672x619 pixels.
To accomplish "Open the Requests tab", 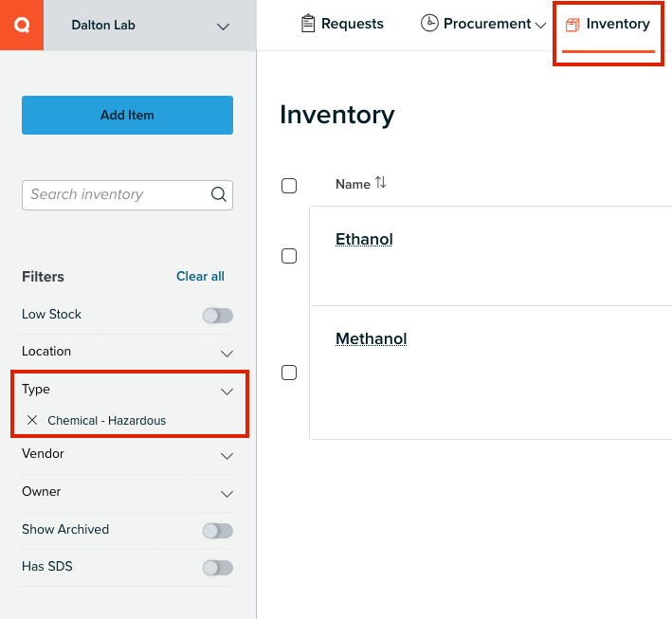I will tap(342, 24).
